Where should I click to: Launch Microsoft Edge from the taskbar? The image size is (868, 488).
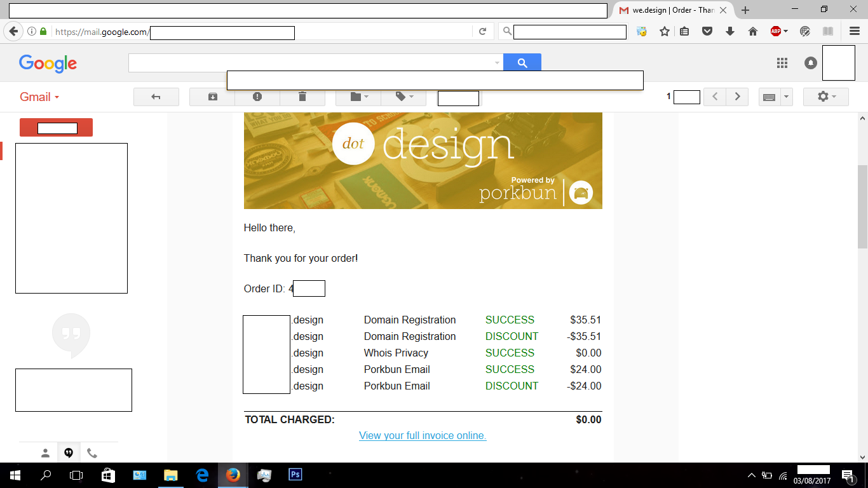click(202, 475)
